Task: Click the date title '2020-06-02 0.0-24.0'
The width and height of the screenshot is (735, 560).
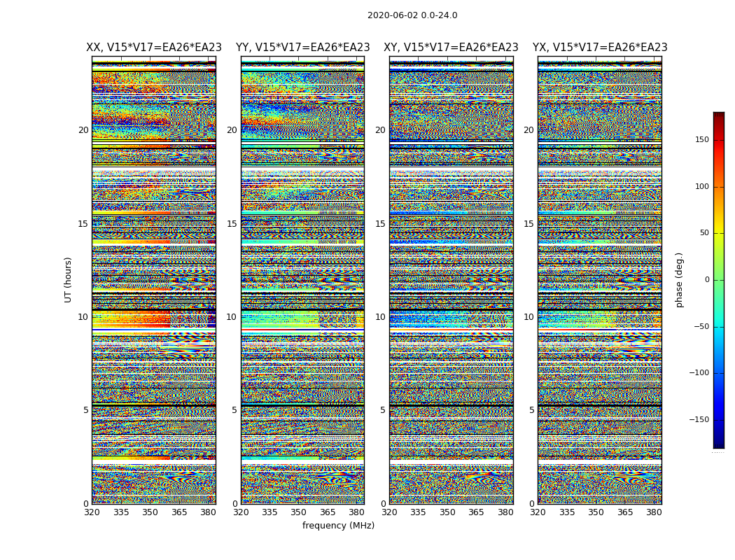Action: coord(412,15)
